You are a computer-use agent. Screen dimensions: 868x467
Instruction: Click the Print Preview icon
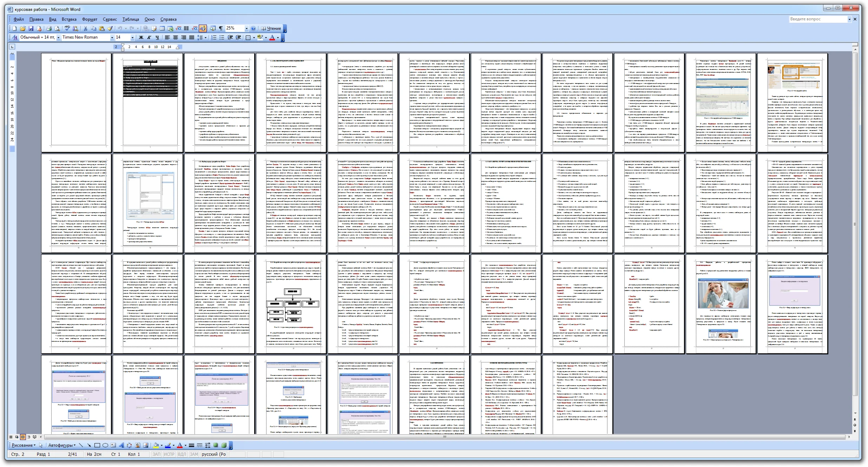tap(57, 28)
